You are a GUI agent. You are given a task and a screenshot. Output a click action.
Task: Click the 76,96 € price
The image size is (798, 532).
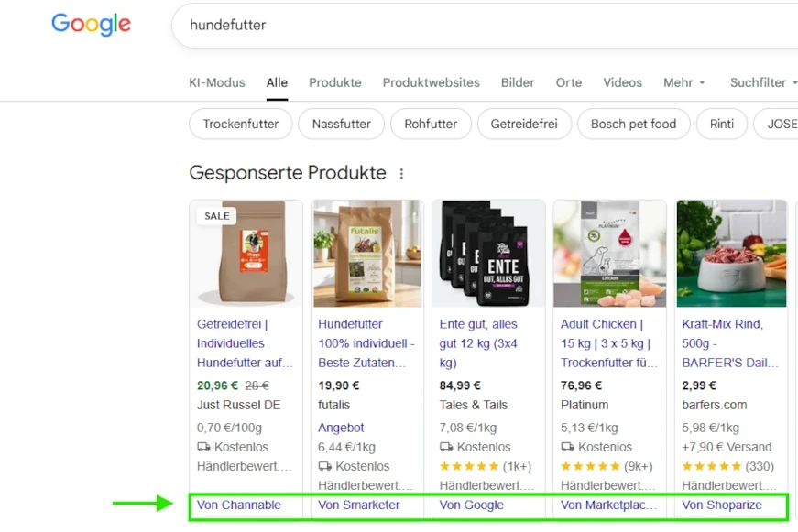(x=581, y=385)
